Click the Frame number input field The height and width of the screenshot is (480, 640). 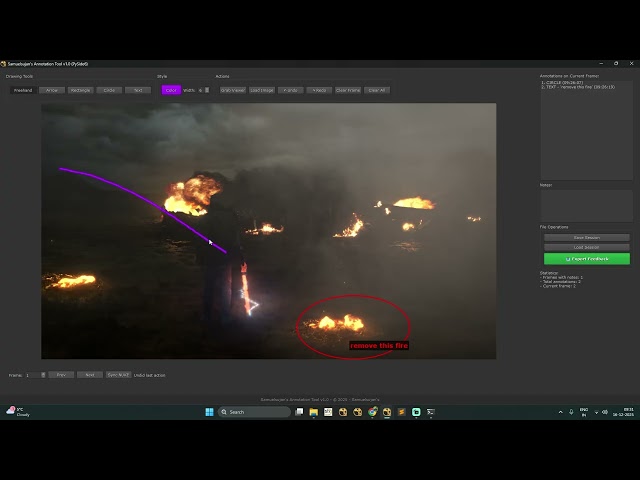33,375
